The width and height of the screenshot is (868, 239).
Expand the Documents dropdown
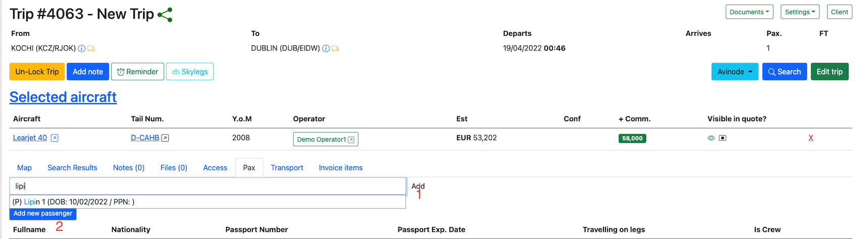(x=749, y=12)
